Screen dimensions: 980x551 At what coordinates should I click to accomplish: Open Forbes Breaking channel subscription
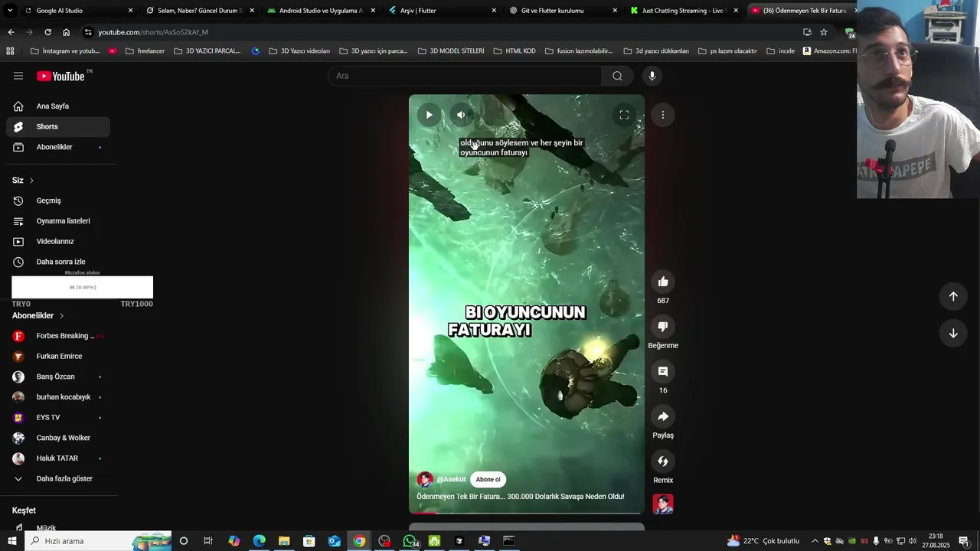click(58, 336)
